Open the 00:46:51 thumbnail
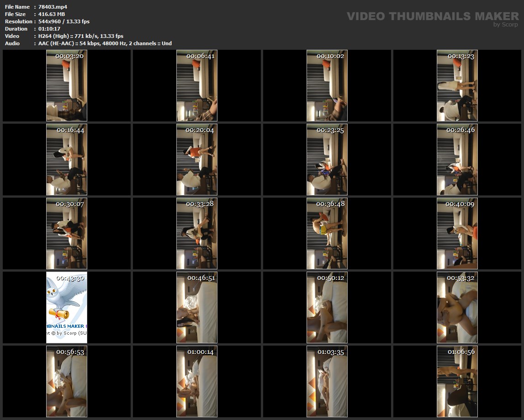524x420 pixels. pos(197,307)
